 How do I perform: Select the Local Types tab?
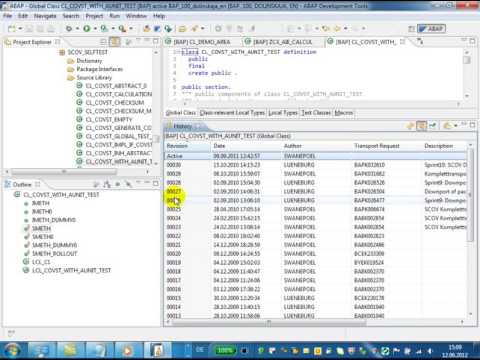click(x=283, y=113)
